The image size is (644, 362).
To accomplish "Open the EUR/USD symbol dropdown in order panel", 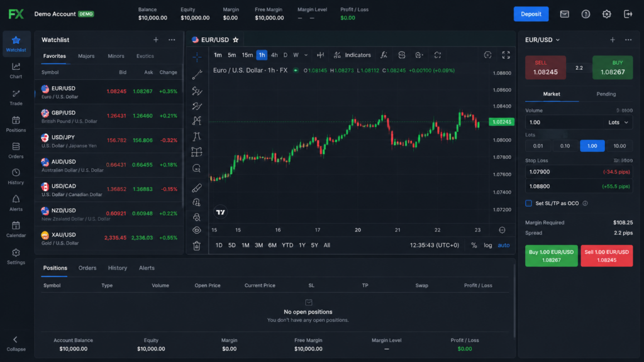I will [542, 40].
